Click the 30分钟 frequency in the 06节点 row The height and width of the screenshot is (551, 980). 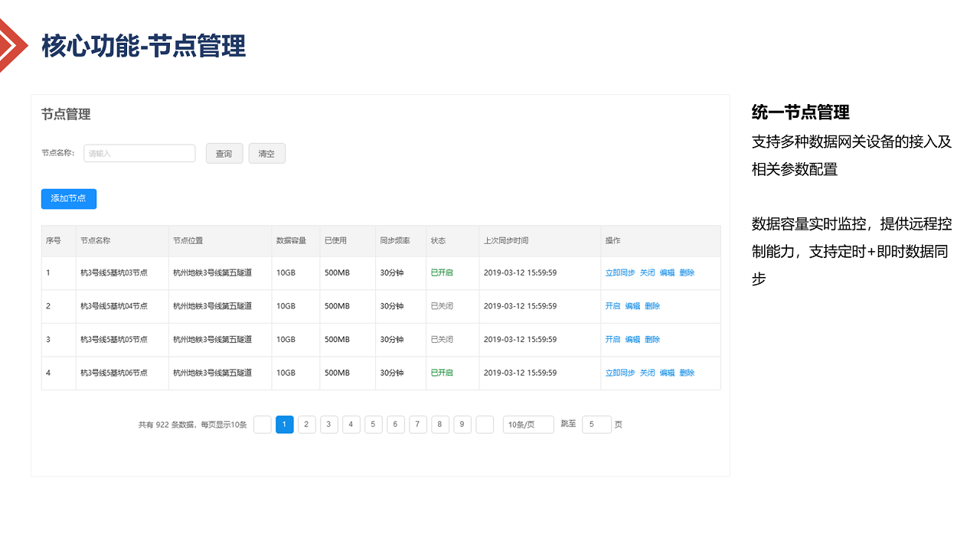coord(391,373)
